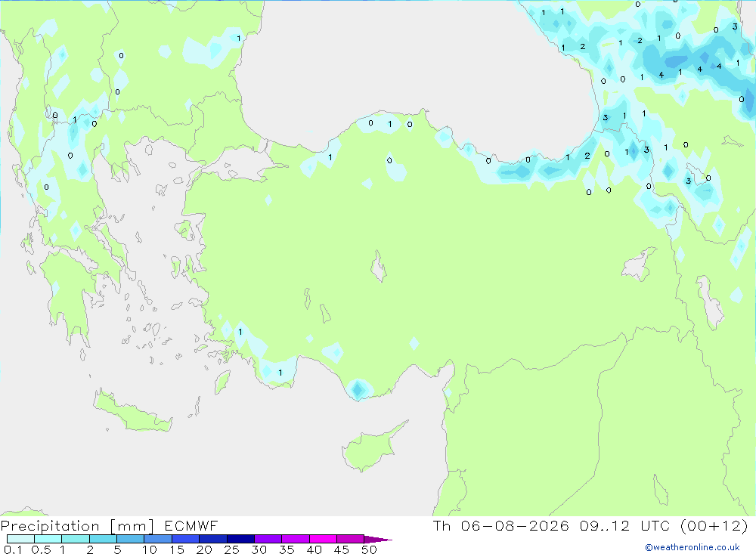The width and height of the screenshot is (756, 554).
Task: Click the '15' legend scale label
Action: [177, 549]
